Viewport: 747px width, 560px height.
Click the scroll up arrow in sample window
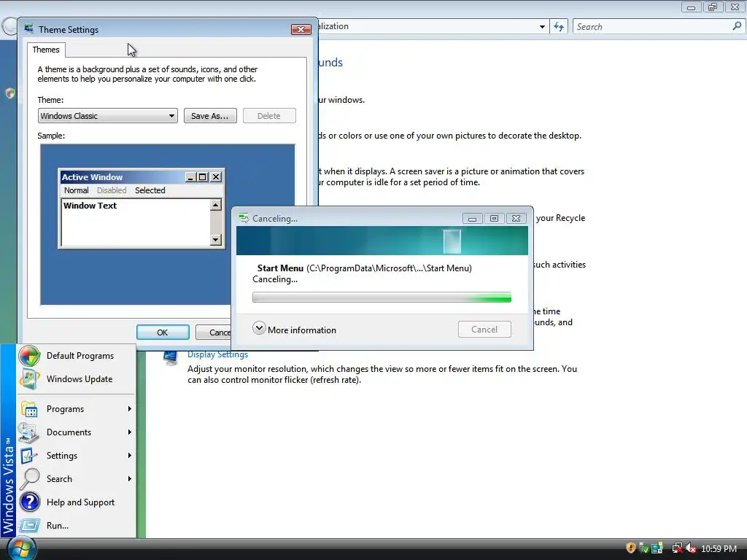(216, 205)
